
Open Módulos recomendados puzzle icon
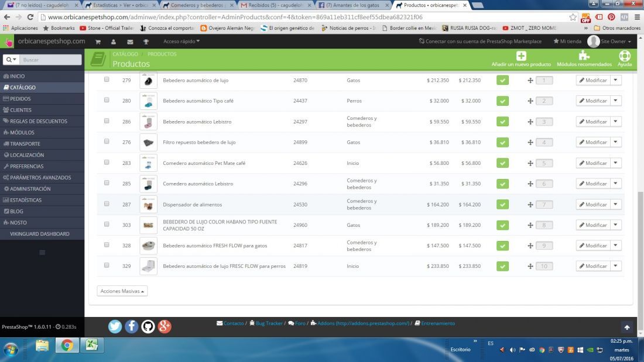click(584, 56)
